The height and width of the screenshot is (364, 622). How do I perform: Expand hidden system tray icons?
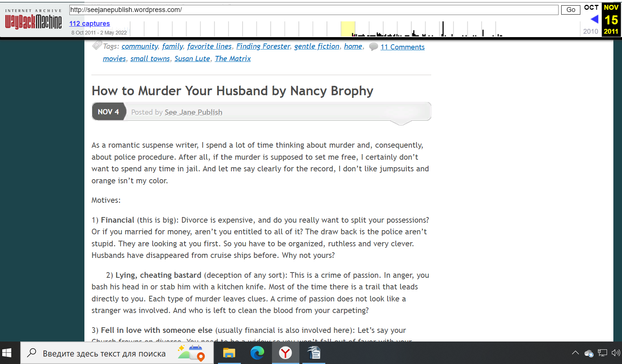pyautogui.click(x=575, y=353)
